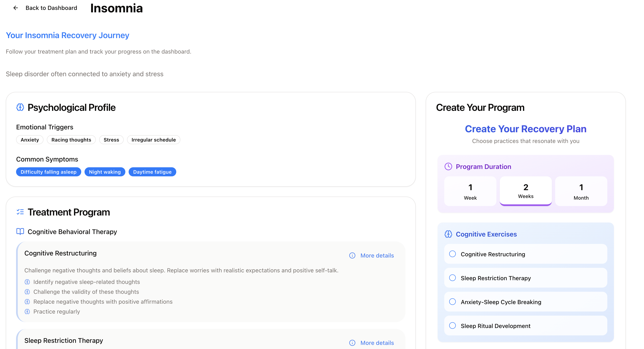Select Sleep Restriction Therapy exercise radio

(x=452, y=278)
